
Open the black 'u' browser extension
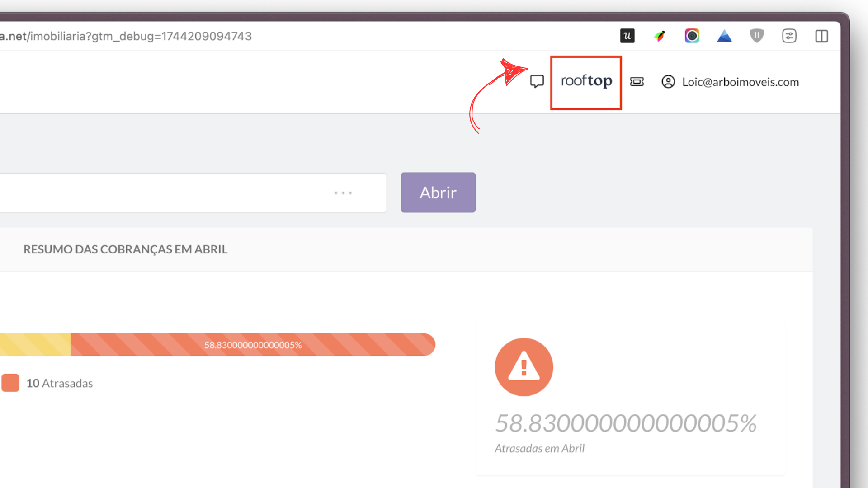point(627,36)
